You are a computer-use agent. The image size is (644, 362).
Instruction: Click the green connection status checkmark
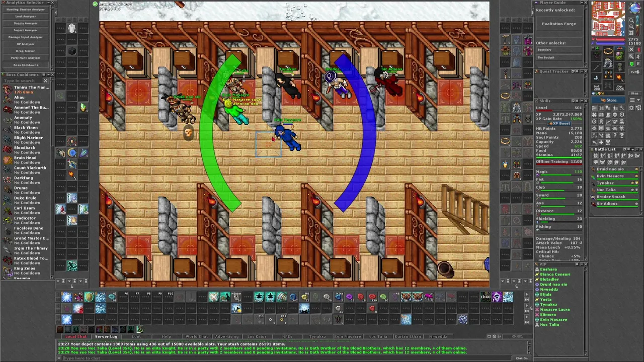click(x=95, y=4)
